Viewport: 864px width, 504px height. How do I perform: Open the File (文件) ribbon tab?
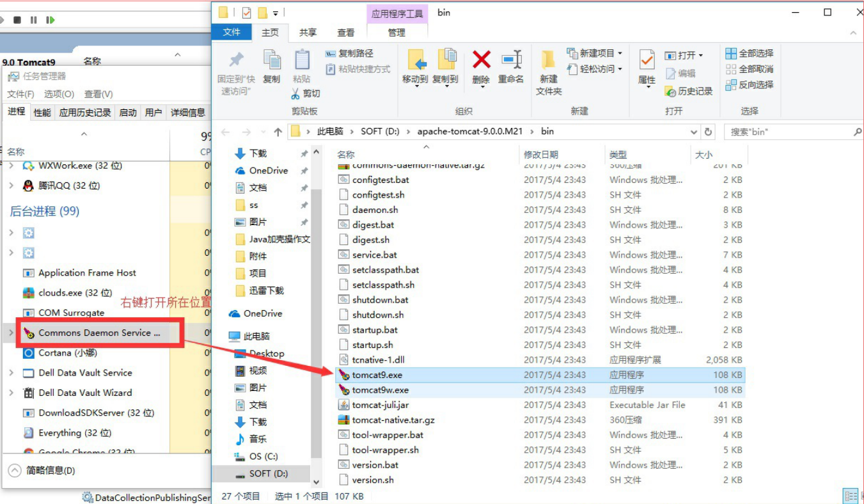point(232,32)
